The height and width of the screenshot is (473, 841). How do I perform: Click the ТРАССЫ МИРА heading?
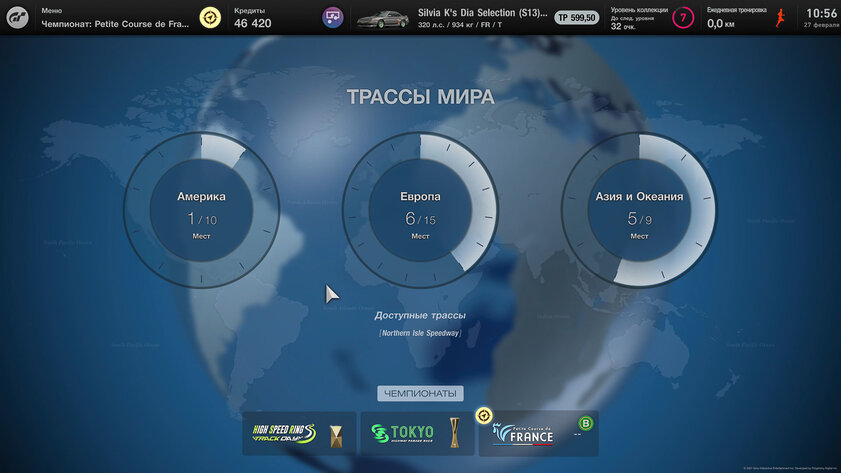[x=420, y=97]
